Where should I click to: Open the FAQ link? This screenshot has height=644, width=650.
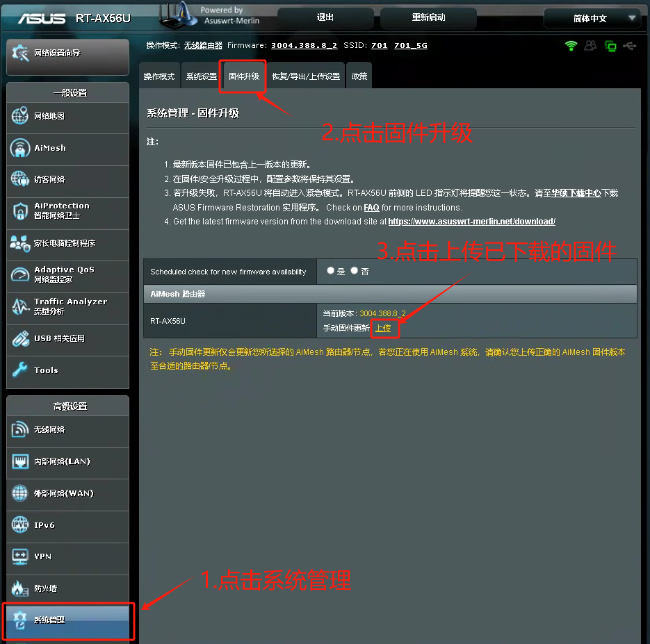[371, 208]
